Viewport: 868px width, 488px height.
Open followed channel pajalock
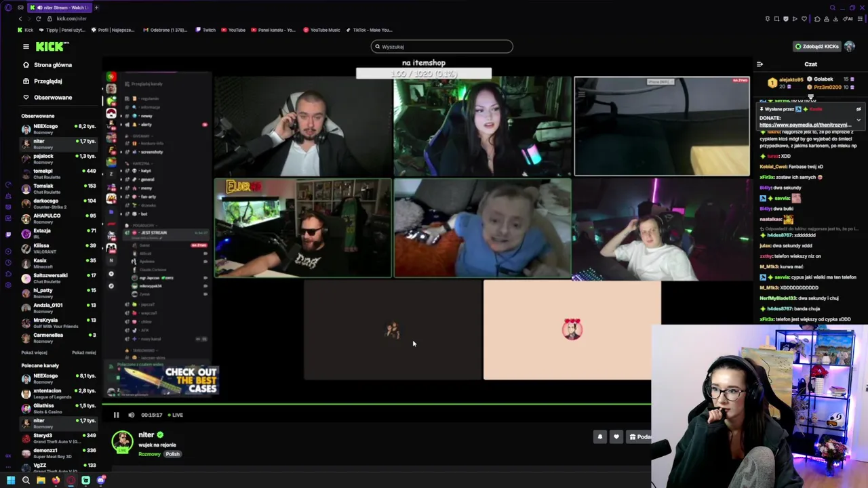[59, 159]
